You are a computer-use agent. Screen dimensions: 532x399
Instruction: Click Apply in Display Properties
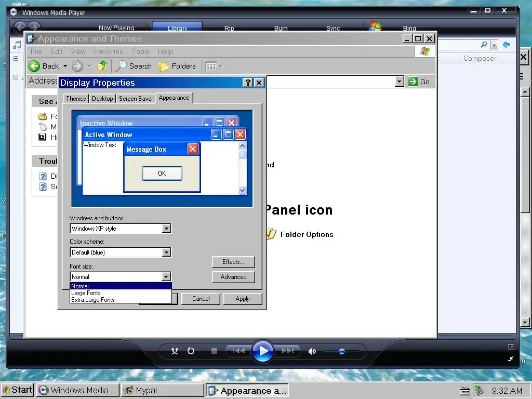click(x=243, y=299)
